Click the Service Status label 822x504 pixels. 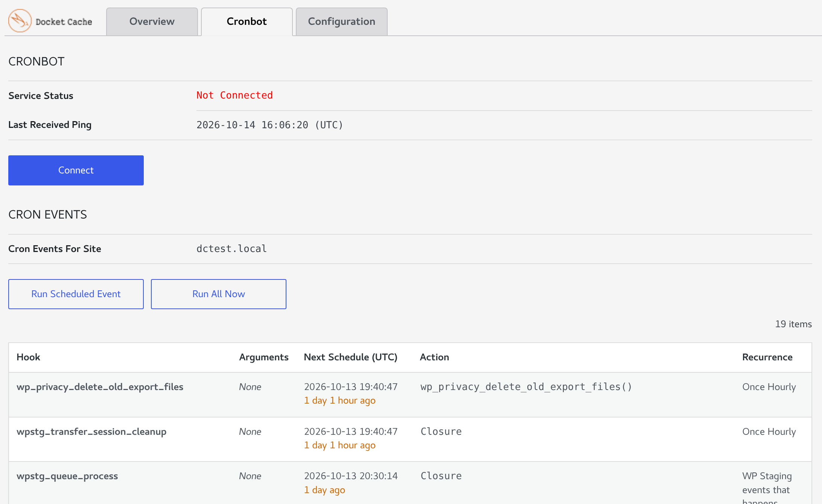41,96
